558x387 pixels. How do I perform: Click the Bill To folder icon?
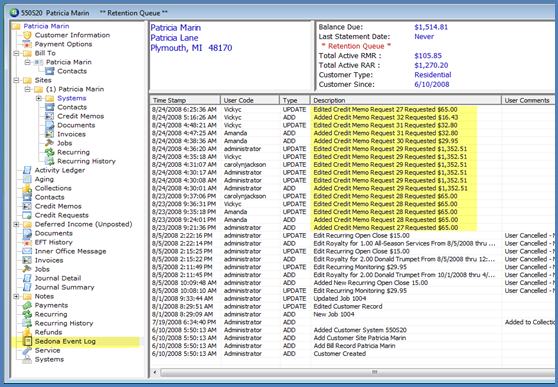(27, 53)
